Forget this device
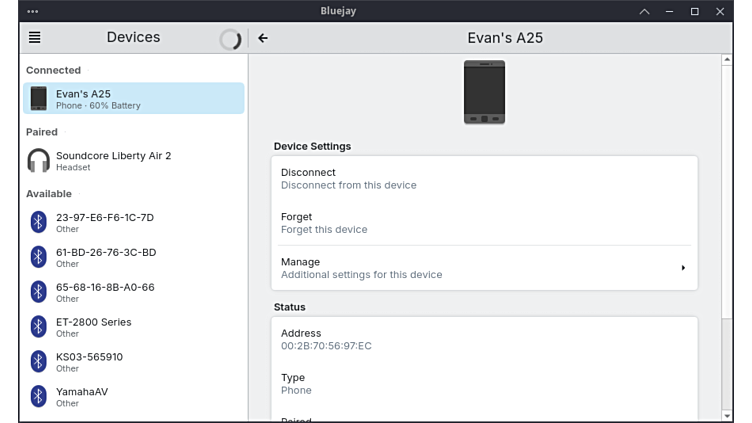The height and width of the screenshot is (423, 752). [x=484, y=222]
